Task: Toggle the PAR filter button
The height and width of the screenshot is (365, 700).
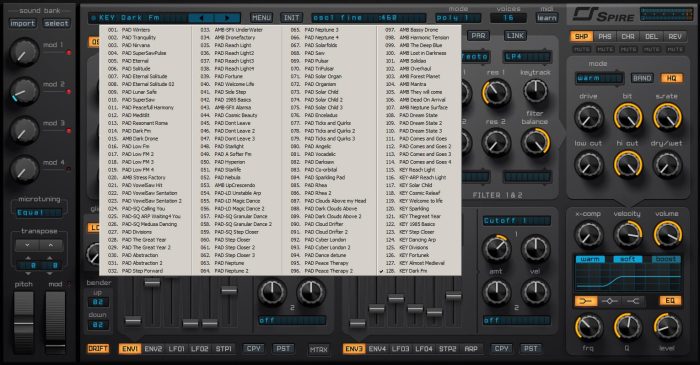Action: [x=478, y=35]
